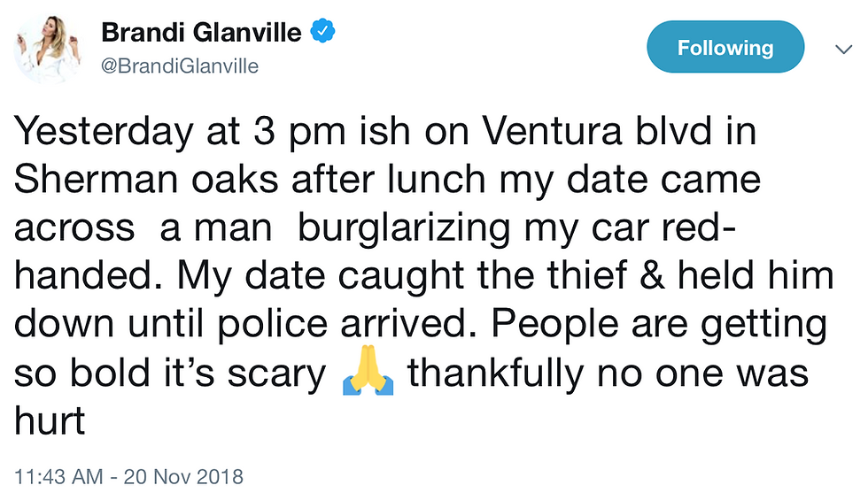Click the word "hurt" on the last line
Screen dimensions: 868x493
point(50,421)
